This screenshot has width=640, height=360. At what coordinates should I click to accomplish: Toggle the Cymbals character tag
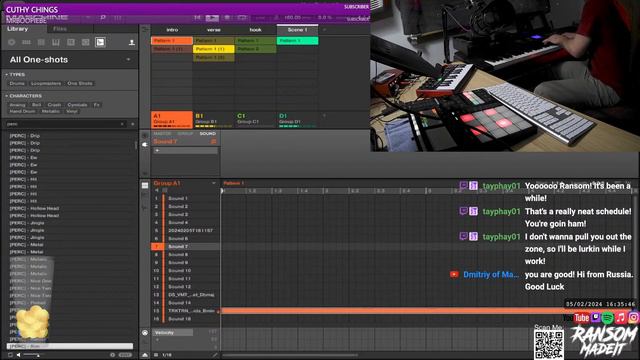(78, 105)
